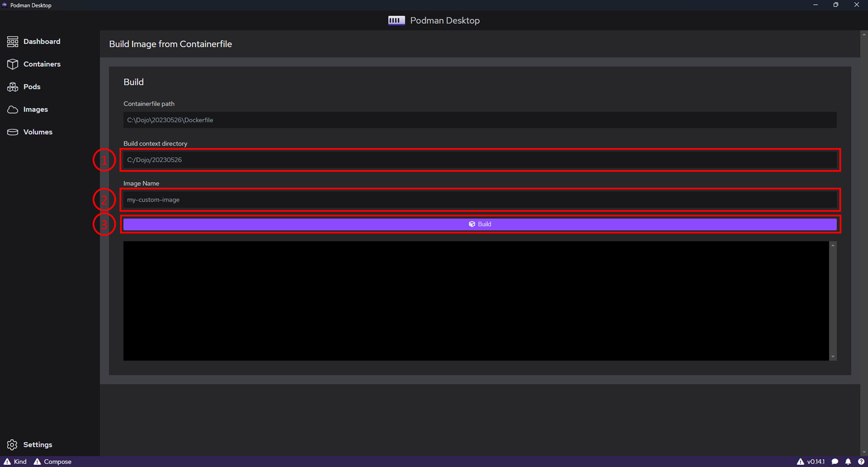Image resolution: width=868 pixels, height=467 pixels.
Task: Open Containers via the cube icon
Action: [13, 64]
